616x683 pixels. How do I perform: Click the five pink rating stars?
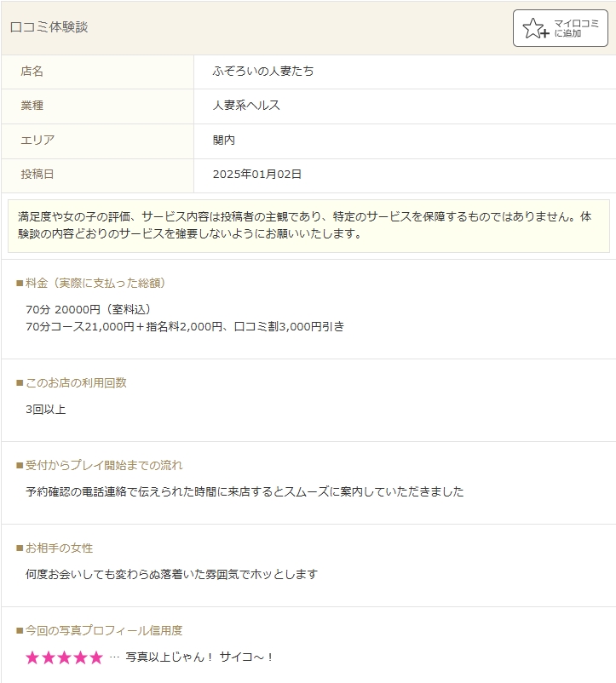click(x=65, y=657)
